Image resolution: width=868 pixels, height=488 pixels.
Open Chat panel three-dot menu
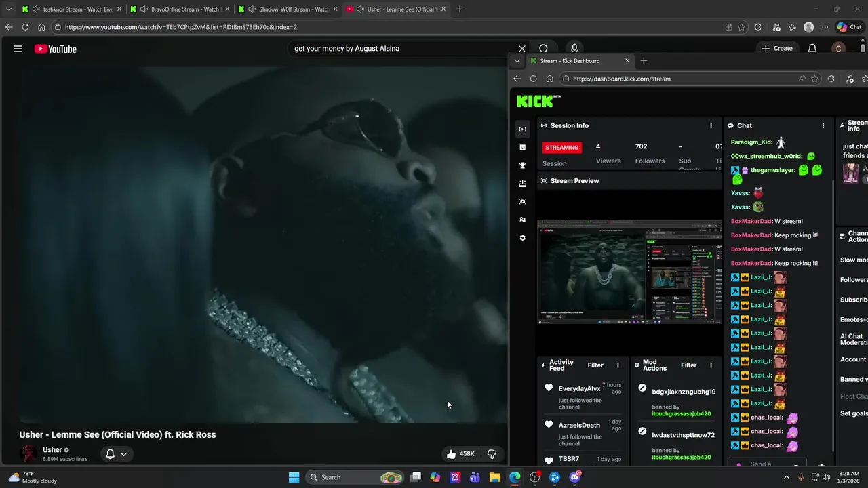coord(823,125)
